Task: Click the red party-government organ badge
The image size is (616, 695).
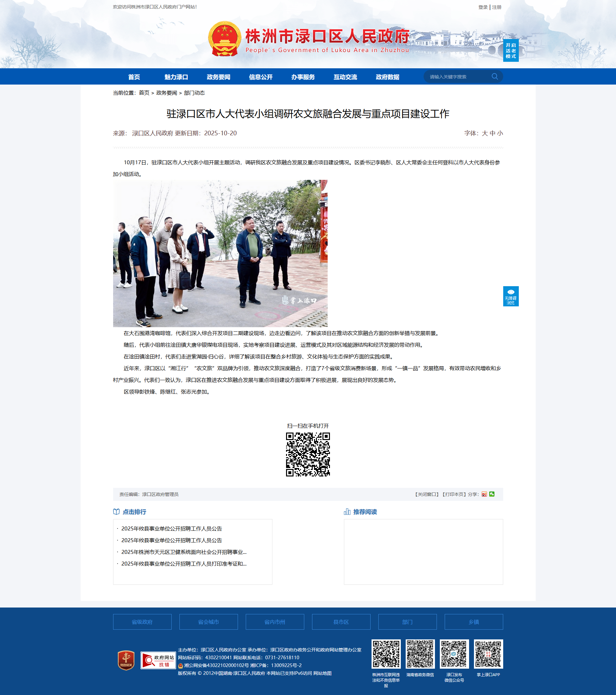Action: click(126, 660)
